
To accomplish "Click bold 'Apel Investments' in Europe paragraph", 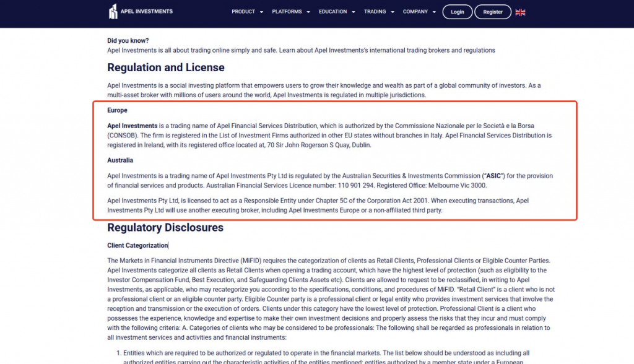I will [132, 126].
